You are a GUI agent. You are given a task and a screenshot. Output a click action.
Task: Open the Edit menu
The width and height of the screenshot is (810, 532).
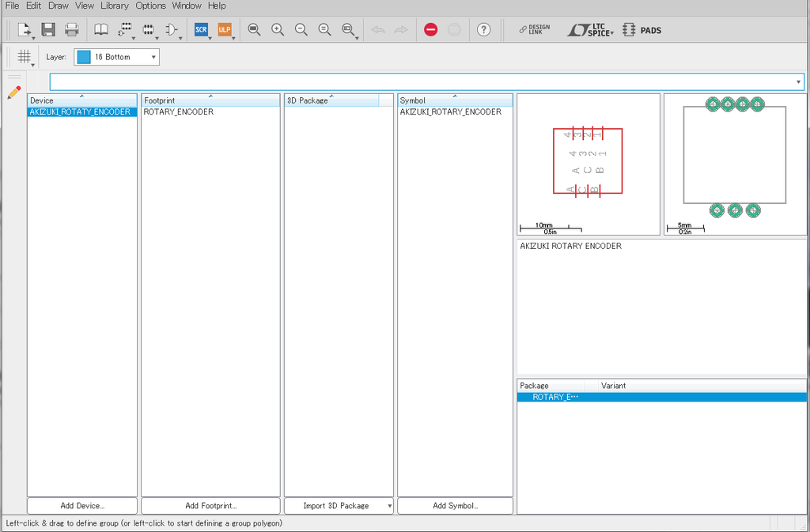[x=33, y=6]
